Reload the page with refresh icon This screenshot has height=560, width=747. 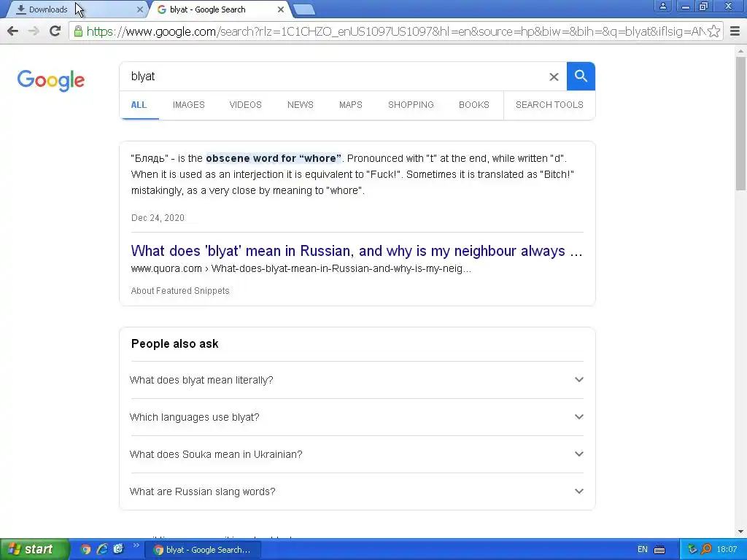tap(55, 31)
